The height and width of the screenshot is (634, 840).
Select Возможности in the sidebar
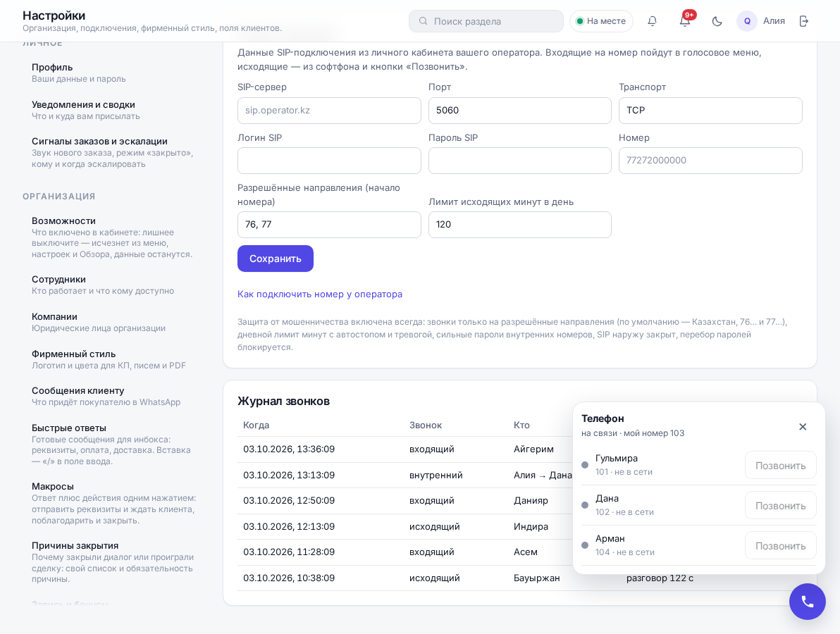pyautogui.click(x=112, y=237)
